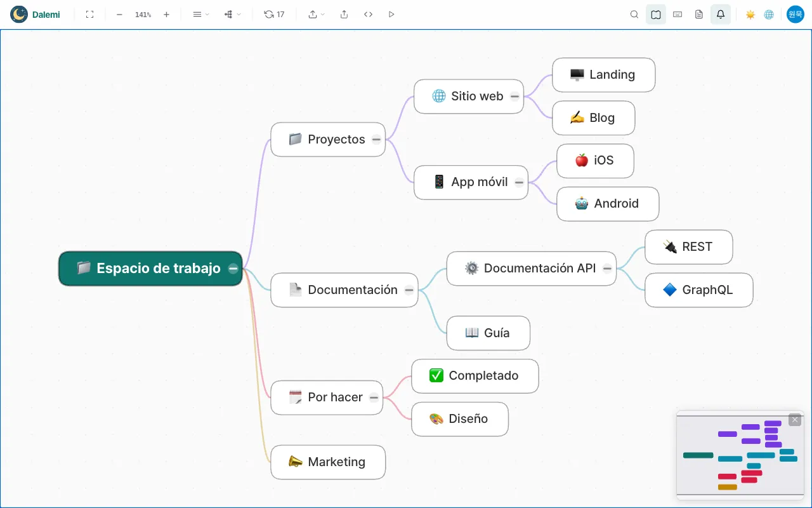
Task: Zoom out with the minus button
Action: pyautogui.click(x=119, y=14)
